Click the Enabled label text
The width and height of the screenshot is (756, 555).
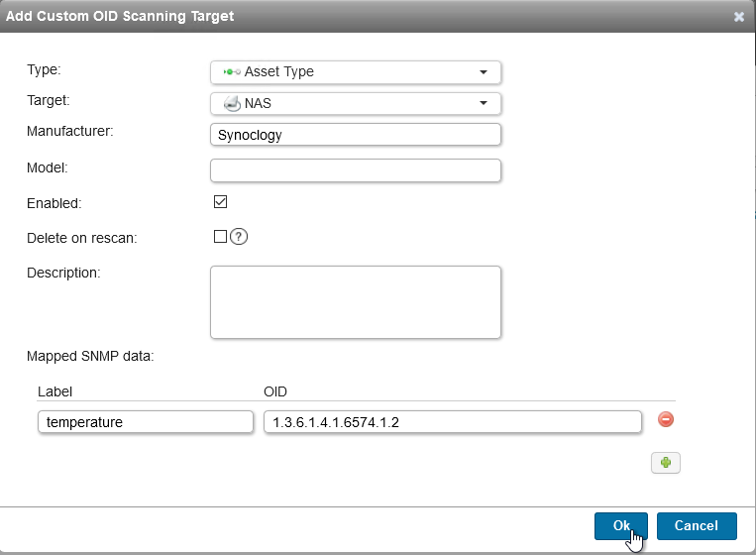tap(54, 203)
